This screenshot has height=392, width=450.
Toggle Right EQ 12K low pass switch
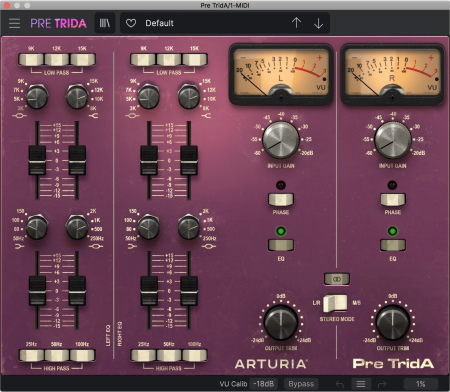point(169,59)
